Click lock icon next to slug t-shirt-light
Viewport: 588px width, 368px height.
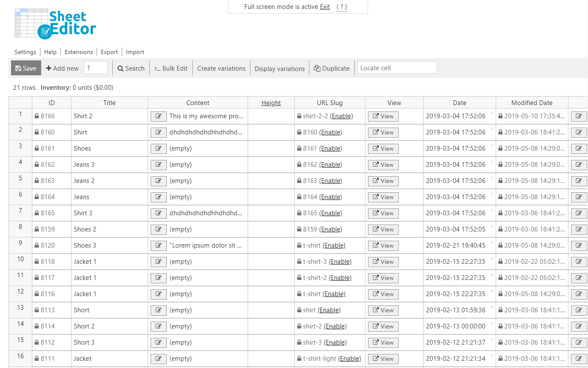299,359
